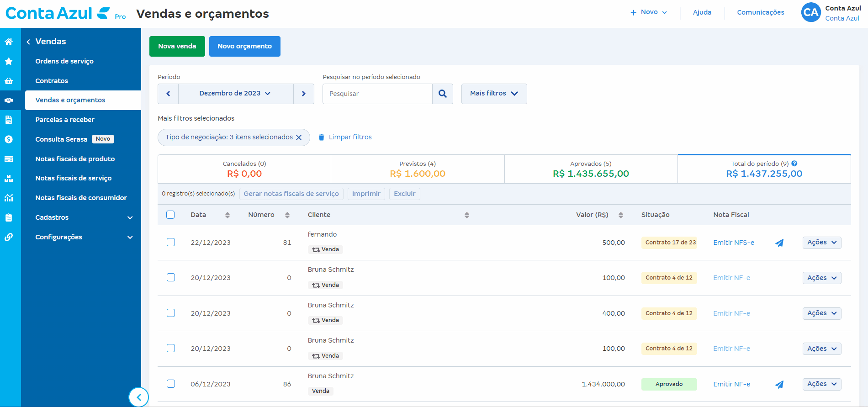Click in the Pesquisar search field
The width and height of the screenshot is (868, 407).
point(377,94)
